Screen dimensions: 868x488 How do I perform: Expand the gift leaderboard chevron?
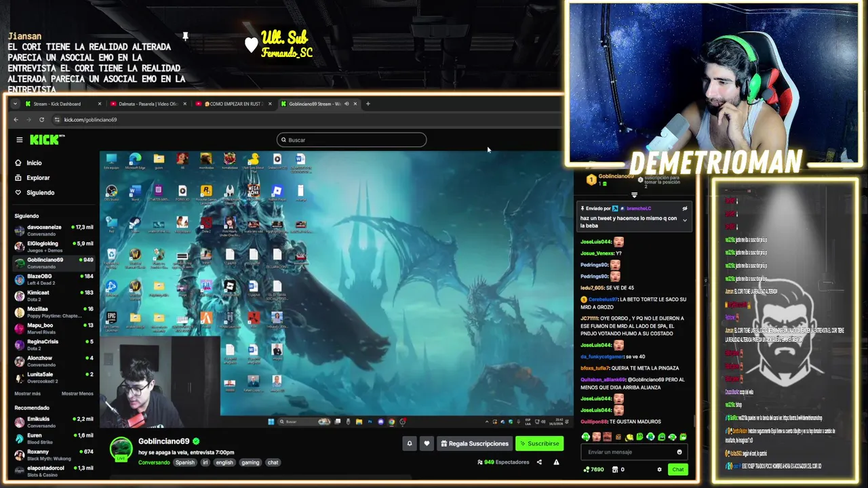[x=635, y=195]
